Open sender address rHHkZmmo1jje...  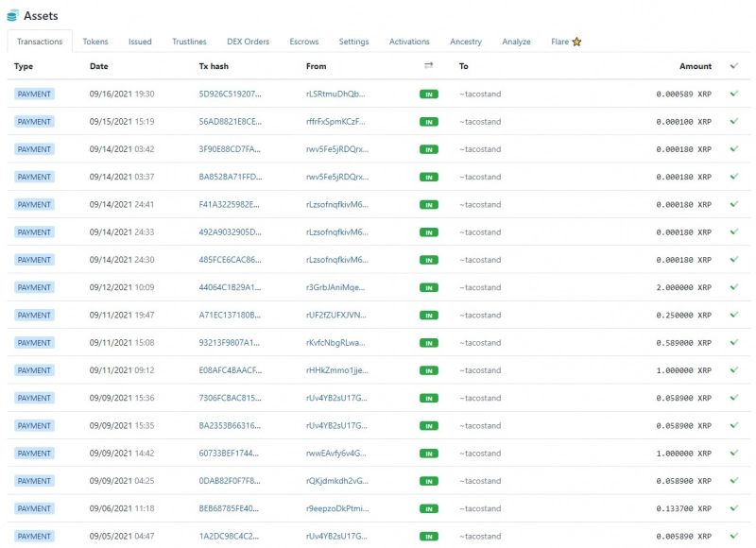coord(336,370)
